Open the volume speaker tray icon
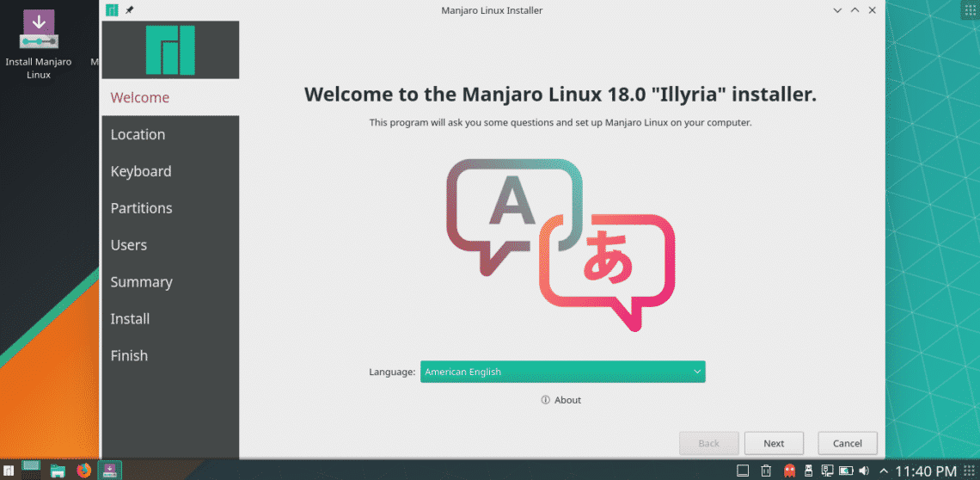 coord(864,471)
